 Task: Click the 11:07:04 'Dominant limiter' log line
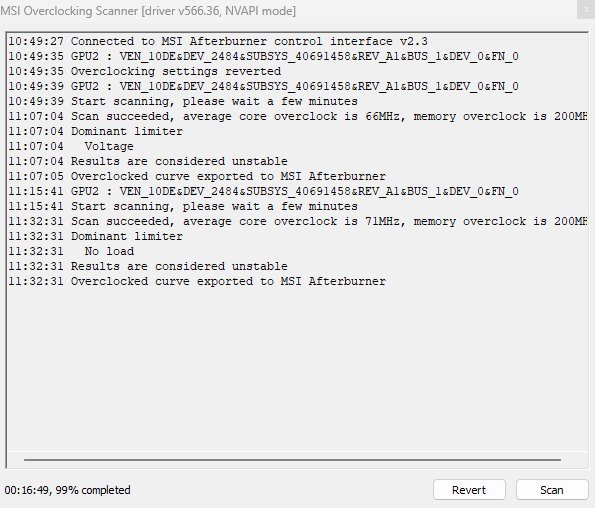pyautogui.click(x=96, y=131)
